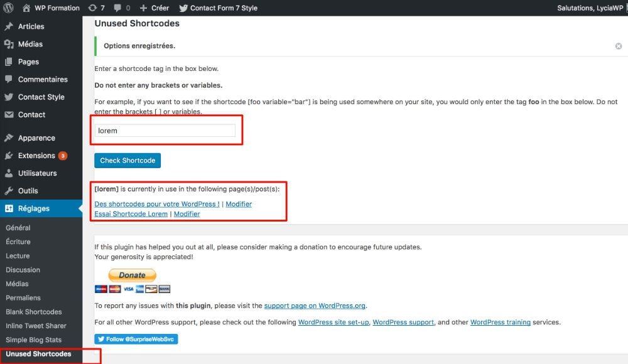Open the Apparence menu

click(x=36, y=138)
